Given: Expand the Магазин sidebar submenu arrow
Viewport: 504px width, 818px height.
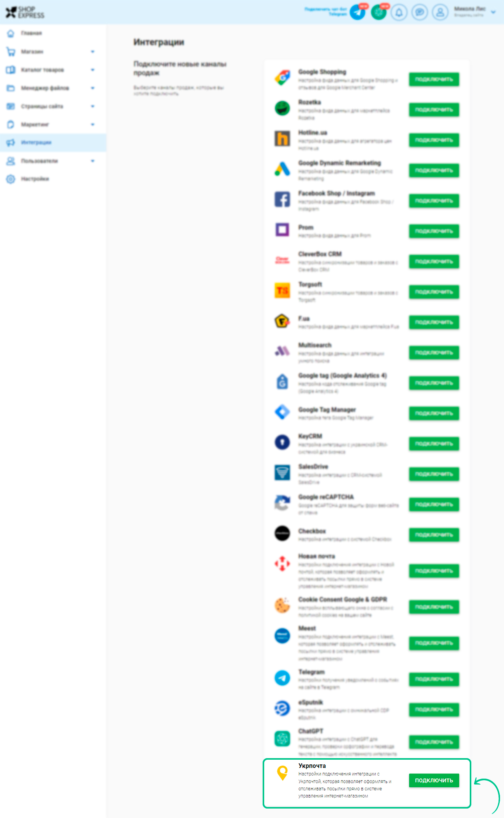Looking at the screenshot, I should click(93, 52).
